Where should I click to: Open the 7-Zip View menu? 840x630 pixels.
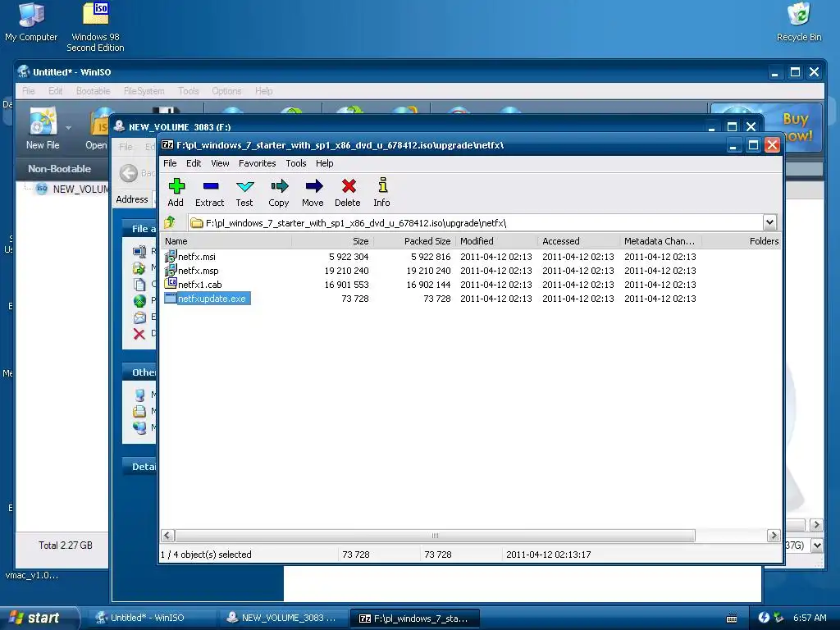pyautogui.click(x=220, y=163)
